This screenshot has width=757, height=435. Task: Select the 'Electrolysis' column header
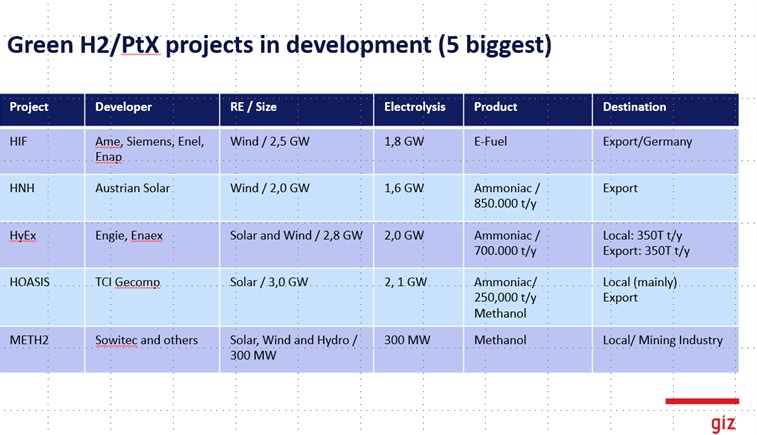coord(419,110)
